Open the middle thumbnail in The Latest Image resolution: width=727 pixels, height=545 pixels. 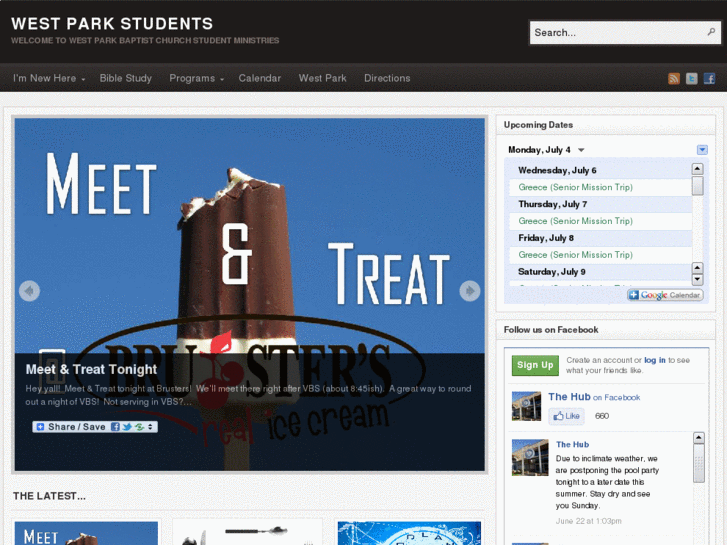[248, 533]
